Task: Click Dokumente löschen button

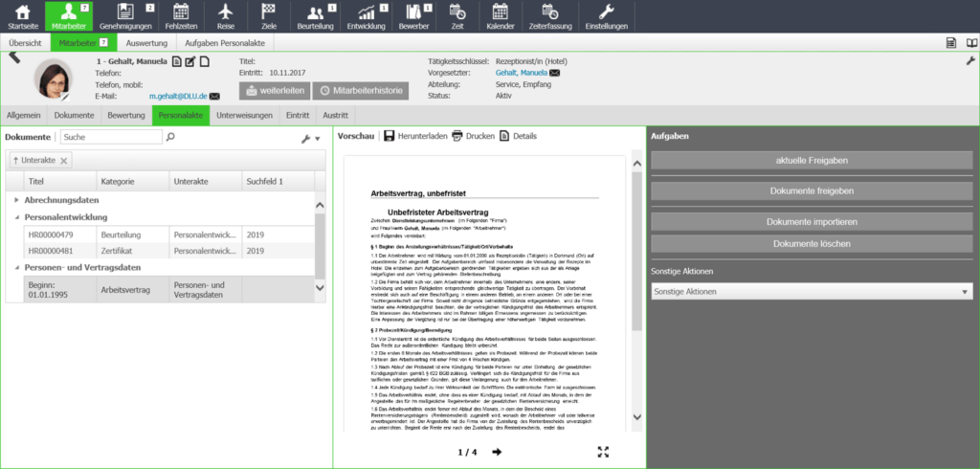Action: [812, 243]
